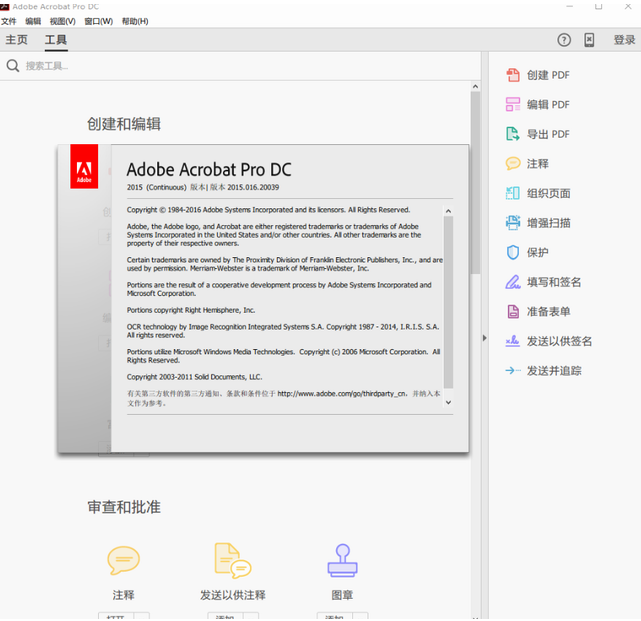Click the yellow Comment bubble icon in sidebar

tap(513, 164)
